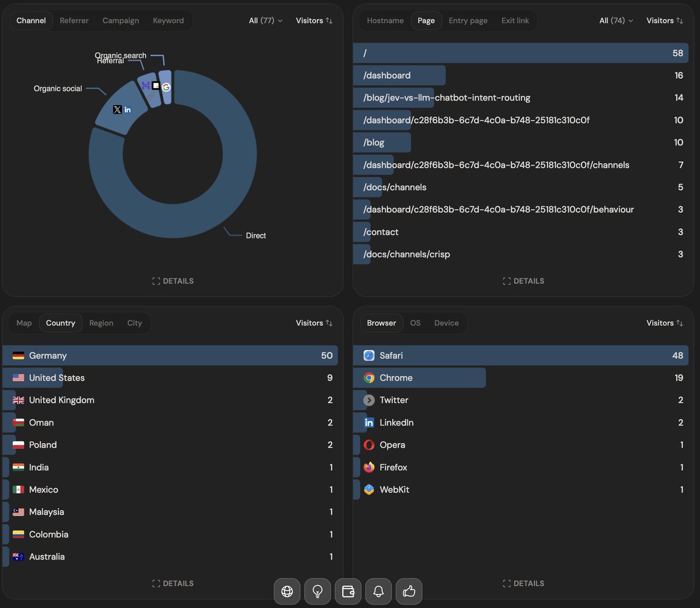
Task: Select the Channel tab
Action: tap(31, 20)
